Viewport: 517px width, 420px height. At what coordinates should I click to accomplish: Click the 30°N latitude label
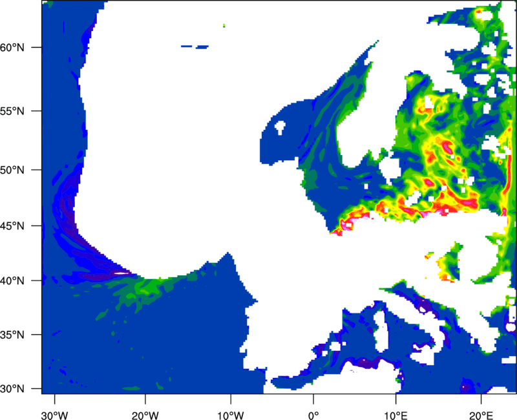12,389
